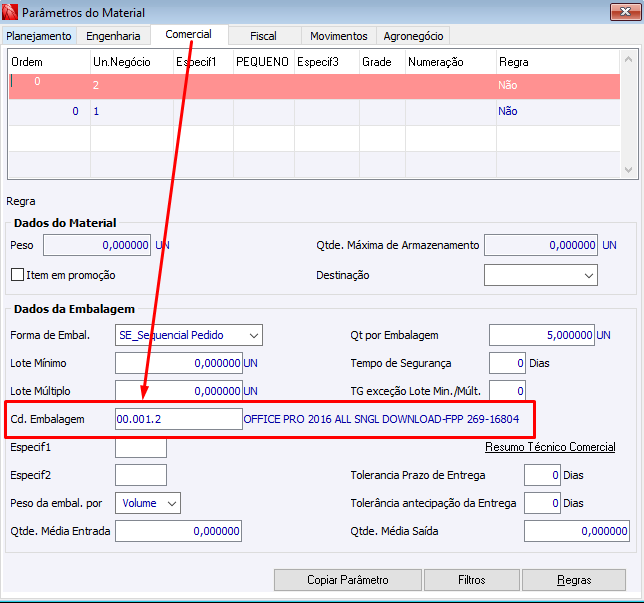This screenshot has width=644, height=603.
Task: Close the Parâmetros do Material window
Action: [625, 12]
